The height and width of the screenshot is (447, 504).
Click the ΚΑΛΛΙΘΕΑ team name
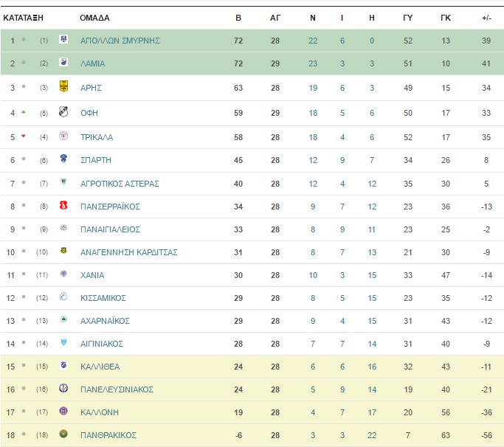(100, 367)
